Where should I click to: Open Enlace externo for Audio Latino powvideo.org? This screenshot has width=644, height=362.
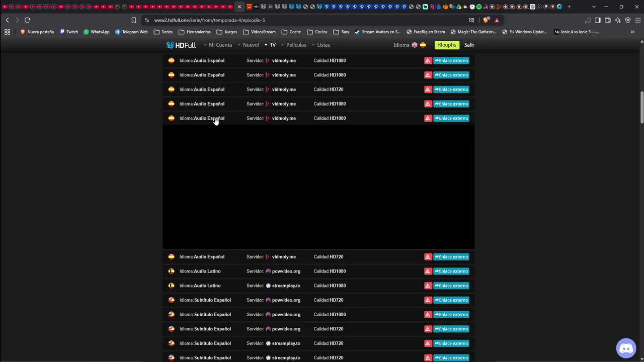click(451, 271)
